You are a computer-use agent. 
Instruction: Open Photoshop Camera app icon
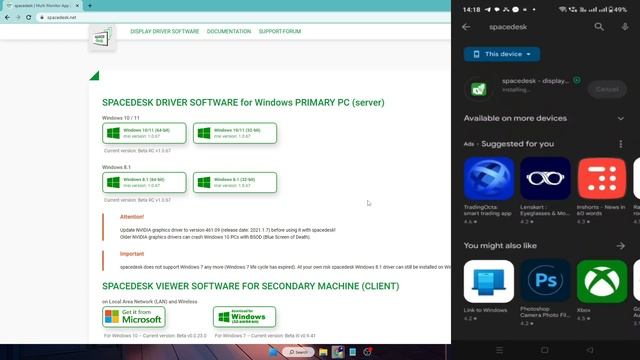coord(545,281)
